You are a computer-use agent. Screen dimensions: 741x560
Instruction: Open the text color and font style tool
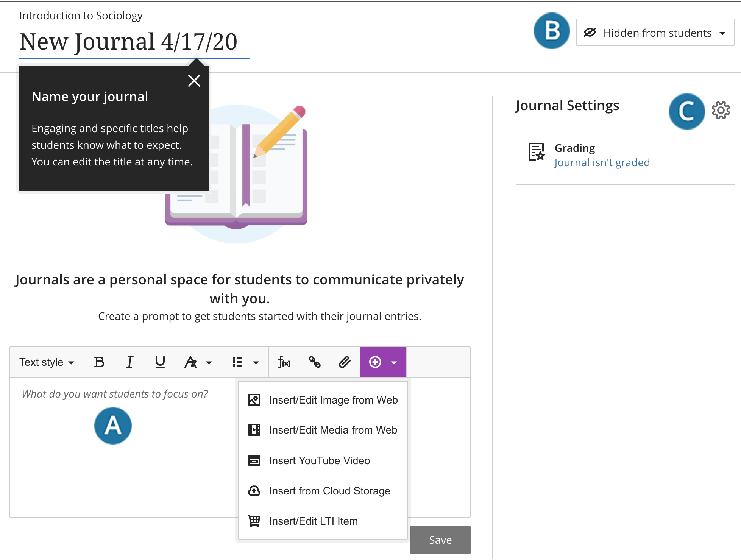click(x=190, y=362)
